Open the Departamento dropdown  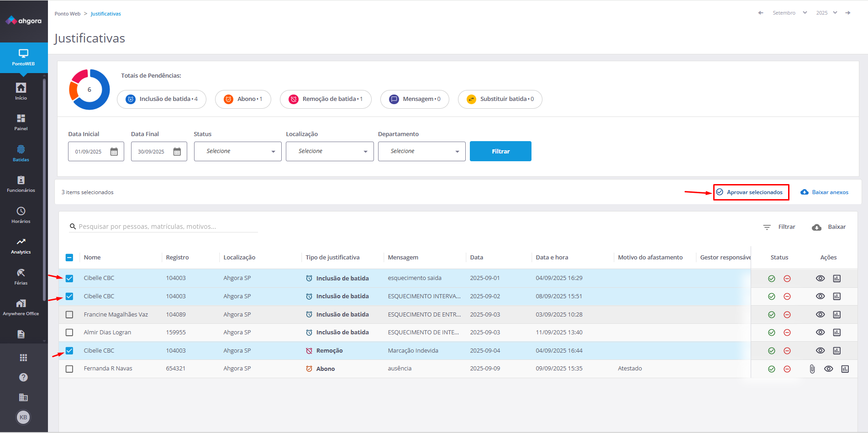click(421, 151)
